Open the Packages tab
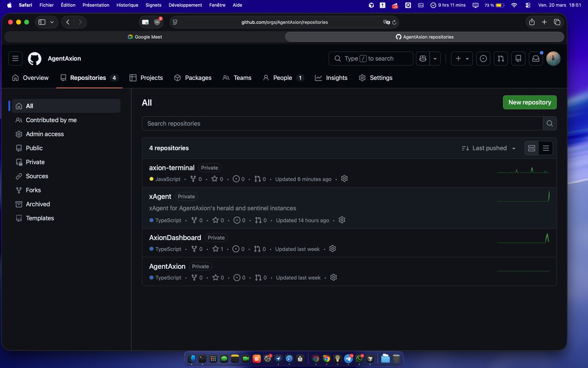 pos(193,78)
